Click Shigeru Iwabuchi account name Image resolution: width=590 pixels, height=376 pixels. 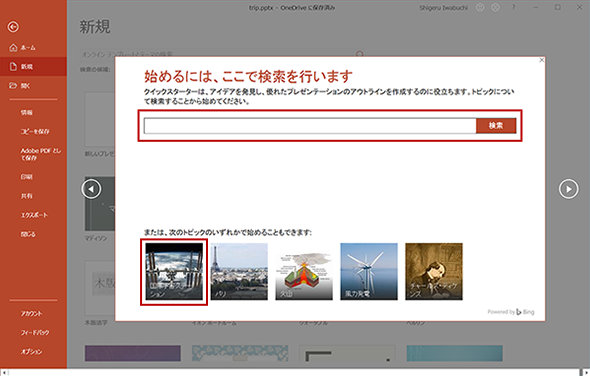click(x=444, y=8)
